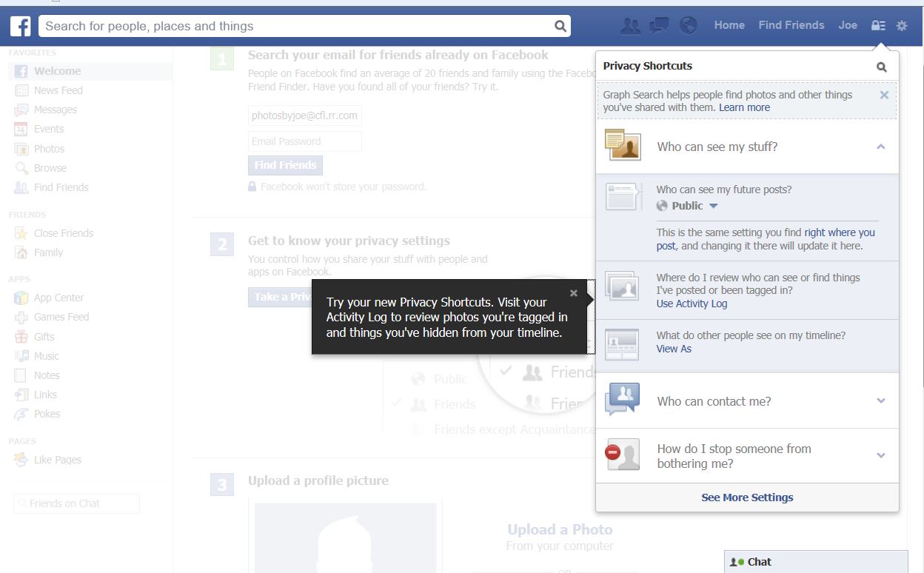Click the timeline preview icon

tap(622, 344)
